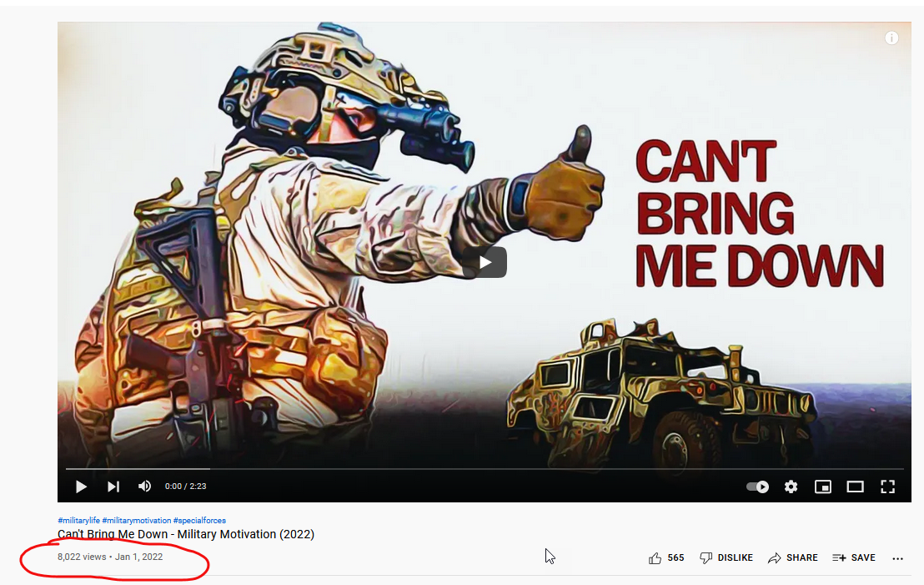Click the play button in player controls

pos(82,487)
